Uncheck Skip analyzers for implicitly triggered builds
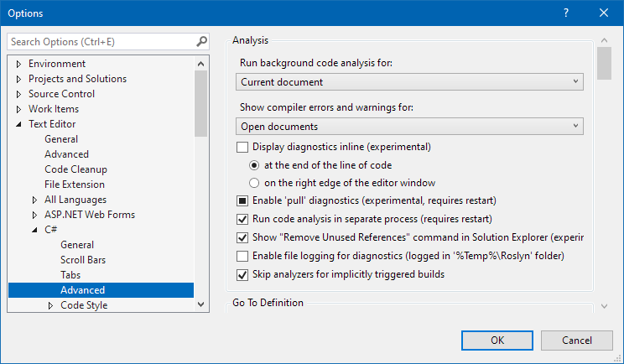Screen dimensions: 624x364 coord(242,274)
